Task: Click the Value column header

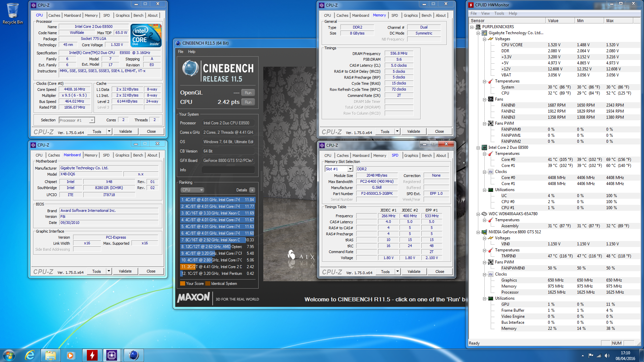Action: (560, 21)
